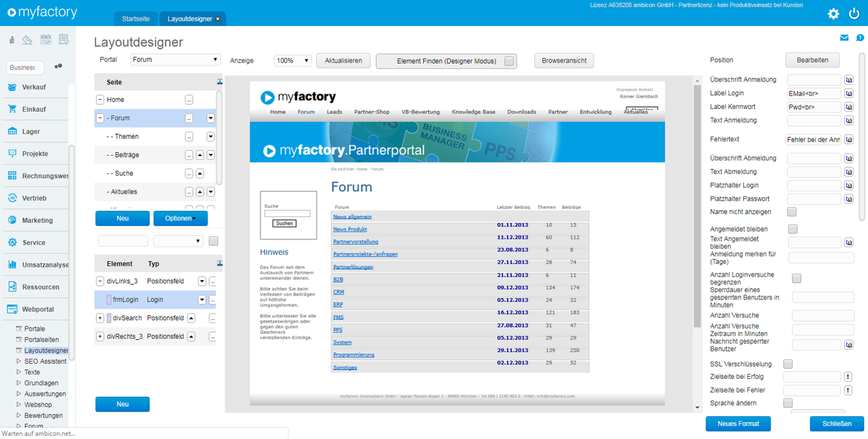
Task: Select Layoutdesigner in the sidebar tree
Action: (x=46, y=351)
